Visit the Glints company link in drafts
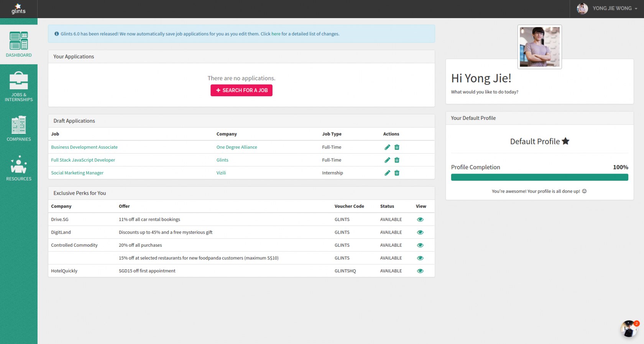The width and height of the screenshot is (644, 344). pyautogui.click(x=222, y=160)
